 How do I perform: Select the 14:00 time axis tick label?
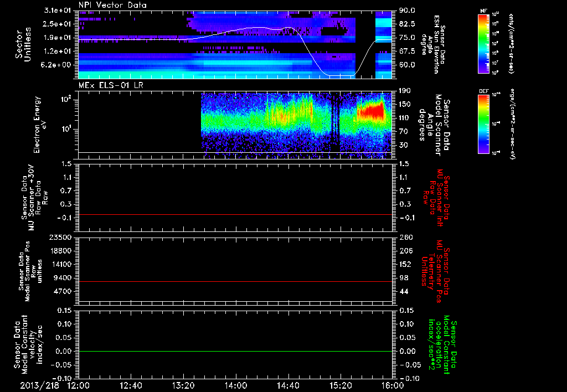tap(235, 384)
